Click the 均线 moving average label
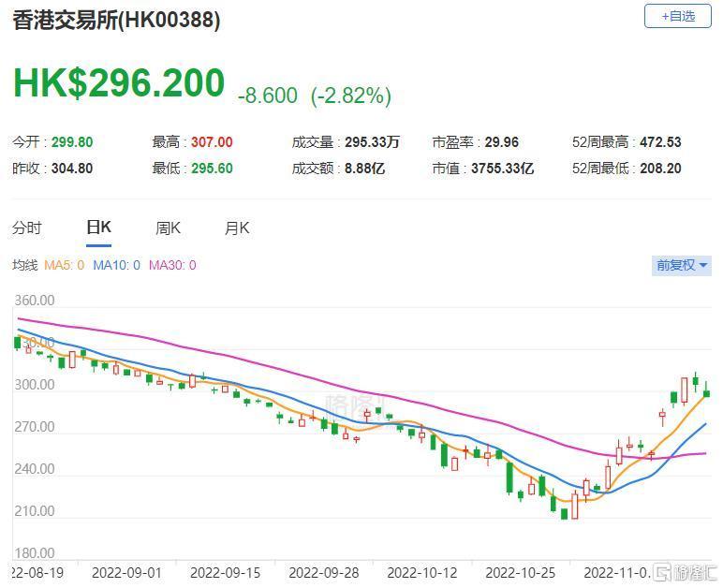 click(x=25, y=265)
